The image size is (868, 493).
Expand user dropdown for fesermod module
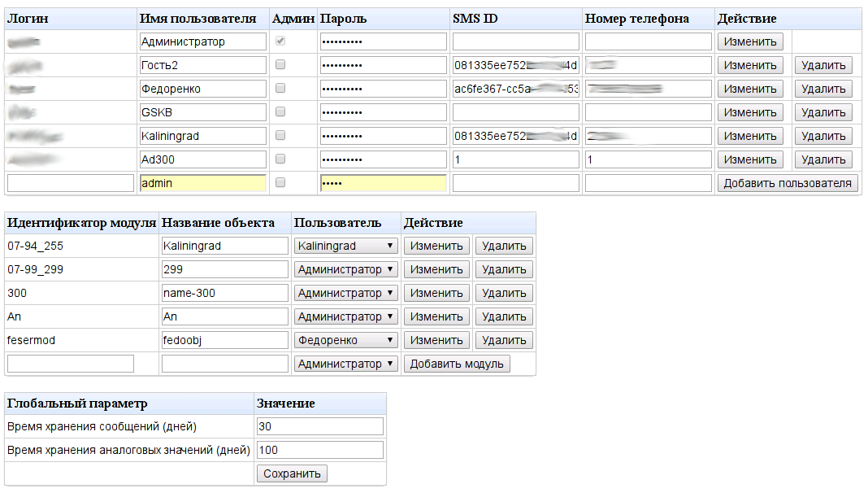tap(345, 340)
